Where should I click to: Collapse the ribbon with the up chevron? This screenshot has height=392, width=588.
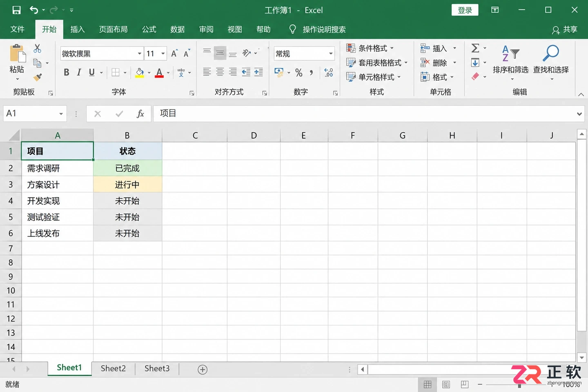tap(581, 94)
